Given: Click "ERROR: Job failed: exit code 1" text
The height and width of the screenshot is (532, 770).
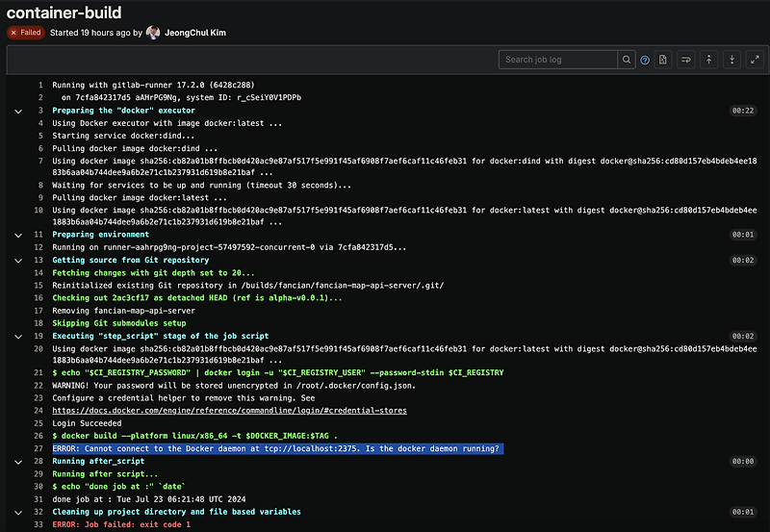Looking at the screenshot, I should (x=121, y=524).
